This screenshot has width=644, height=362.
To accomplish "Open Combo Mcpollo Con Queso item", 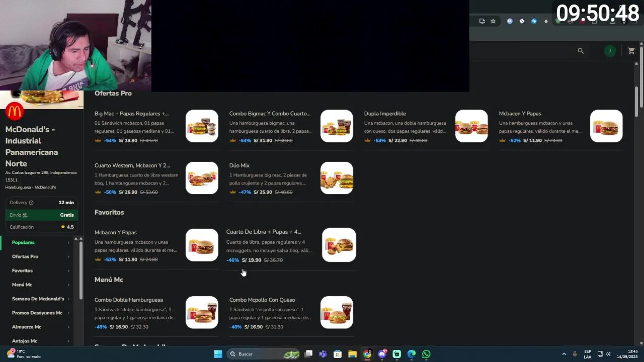I will 291,313.
